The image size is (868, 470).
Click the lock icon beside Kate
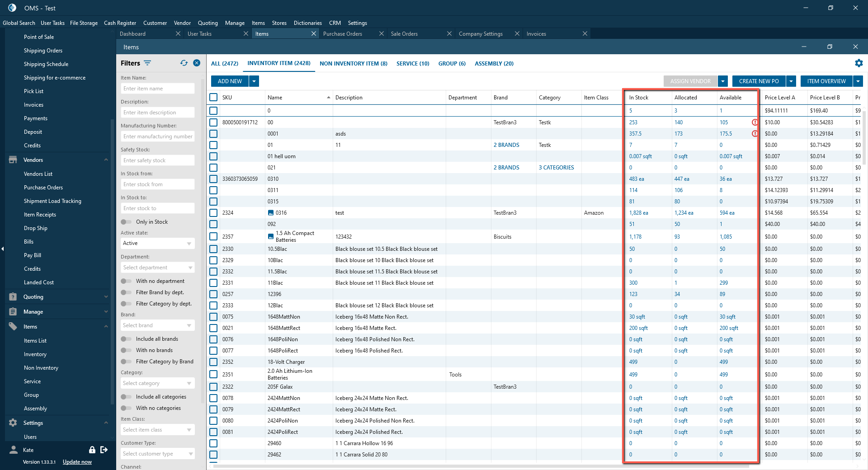point(92,450)
